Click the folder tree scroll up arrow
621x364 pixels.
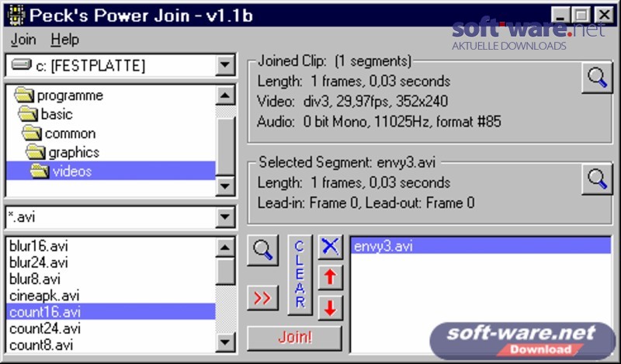225,95
